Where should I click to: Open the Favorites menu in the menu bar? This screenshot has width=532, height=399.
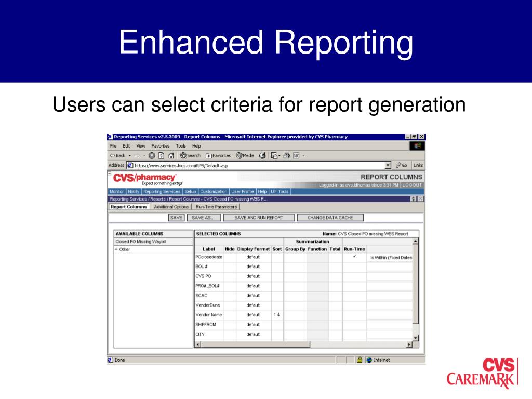click(161, 146)
